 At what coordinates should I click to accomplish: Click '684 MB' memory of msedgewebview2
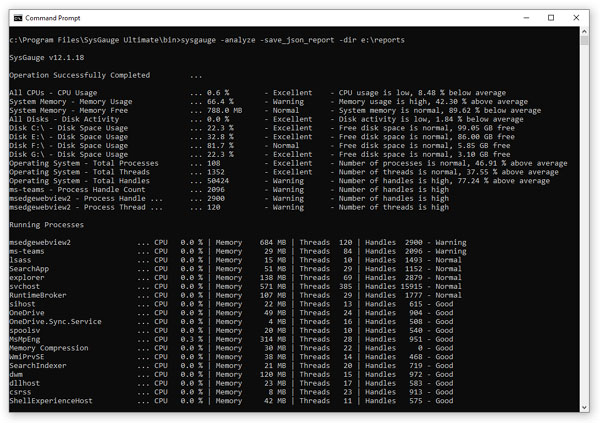(273, 243)
